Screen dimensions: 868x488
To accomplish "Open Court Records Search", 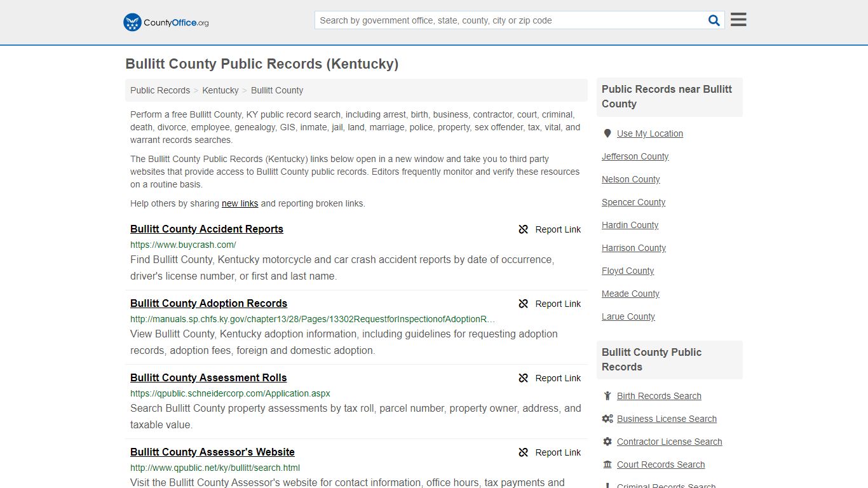I will coord(661,464).
